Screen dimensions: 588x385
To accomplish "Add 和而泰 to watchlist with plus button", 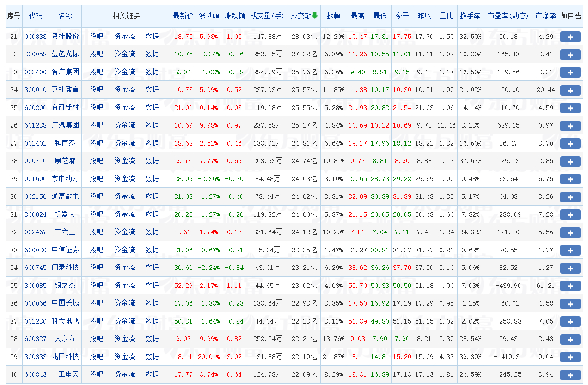I will coord(570,144).
